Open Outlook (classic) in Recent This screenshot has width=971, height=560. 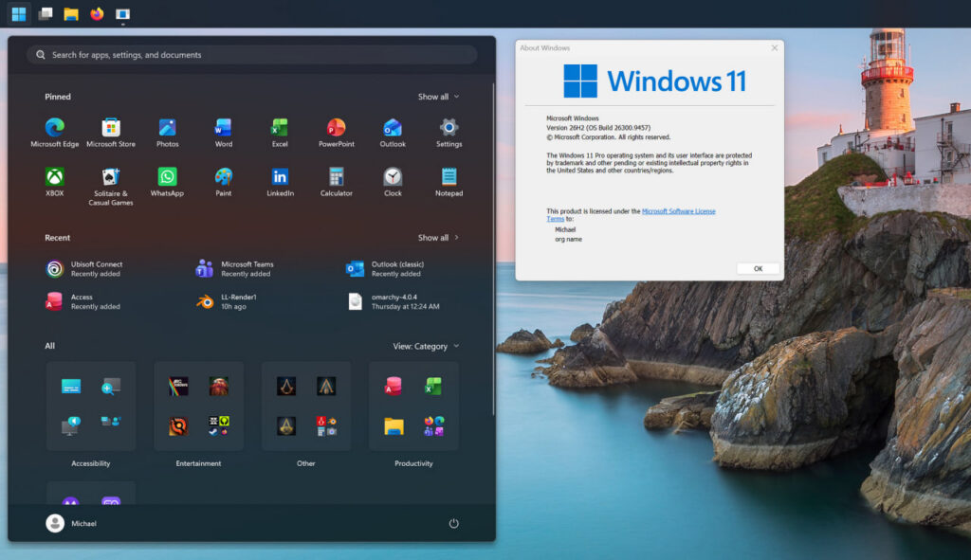[385, 268]
